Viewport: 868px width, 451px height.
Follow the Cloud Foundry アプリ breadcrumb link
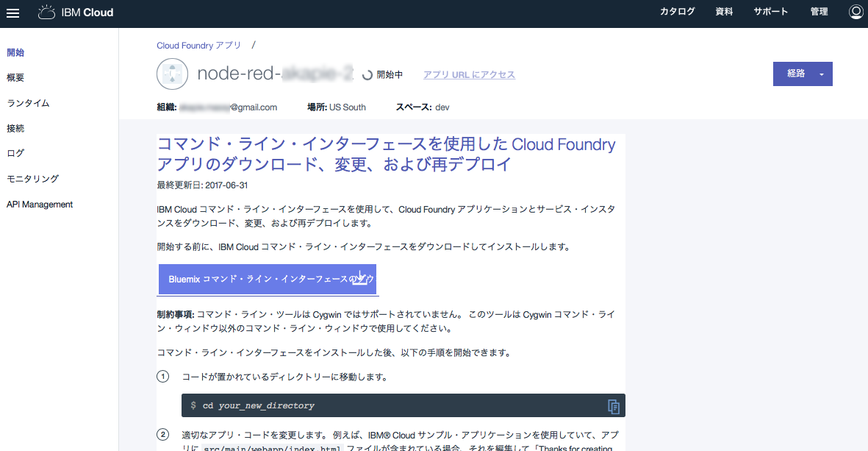pos(198,46)
